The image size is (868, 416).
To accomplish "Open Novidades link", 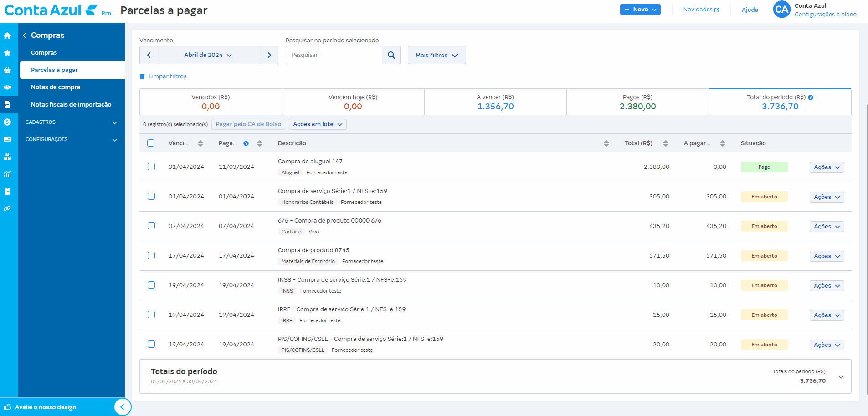I will [x=701, y=10].
